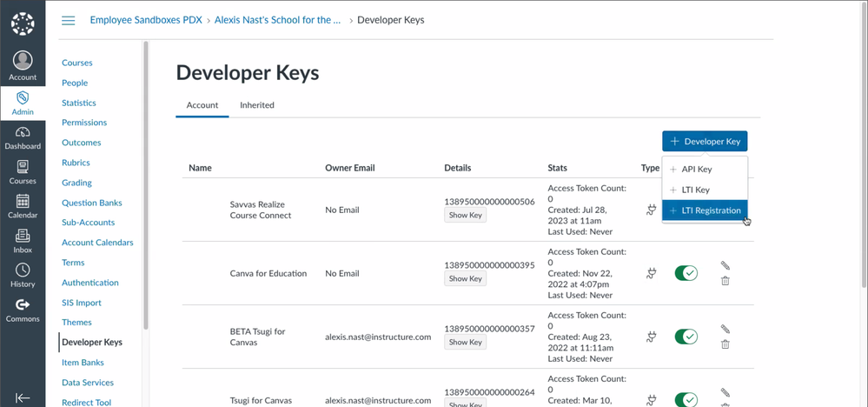Edit the Canva for Education key
The height and width of the screenshot is (407, 868).
click(x=726, y=265)
